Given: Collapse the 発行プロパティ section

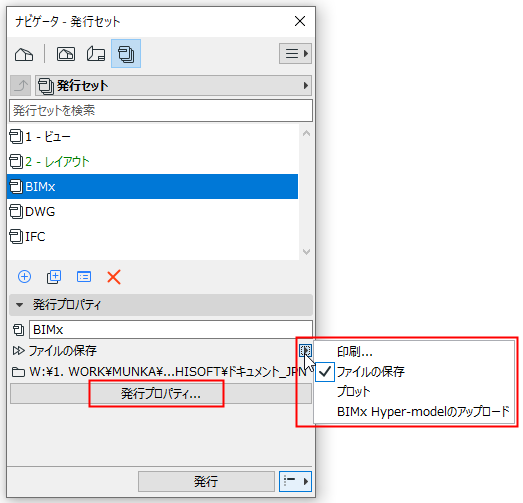Looking at the screenshot, I should (161, 305).
